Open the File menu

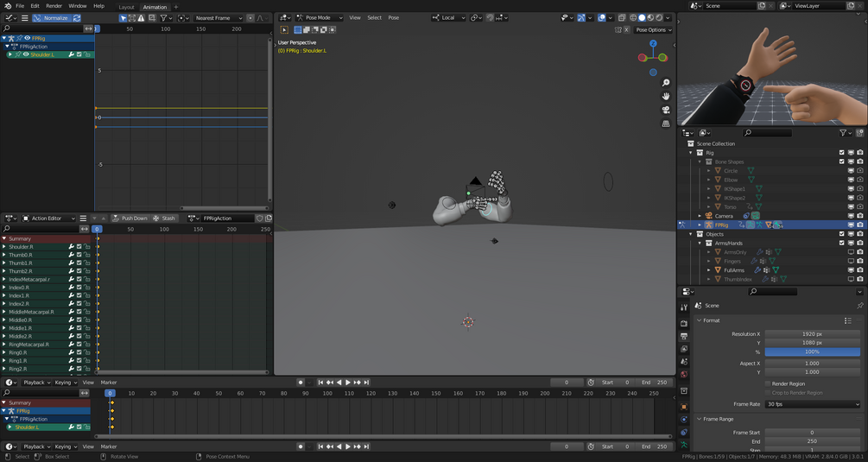[20, 6]
